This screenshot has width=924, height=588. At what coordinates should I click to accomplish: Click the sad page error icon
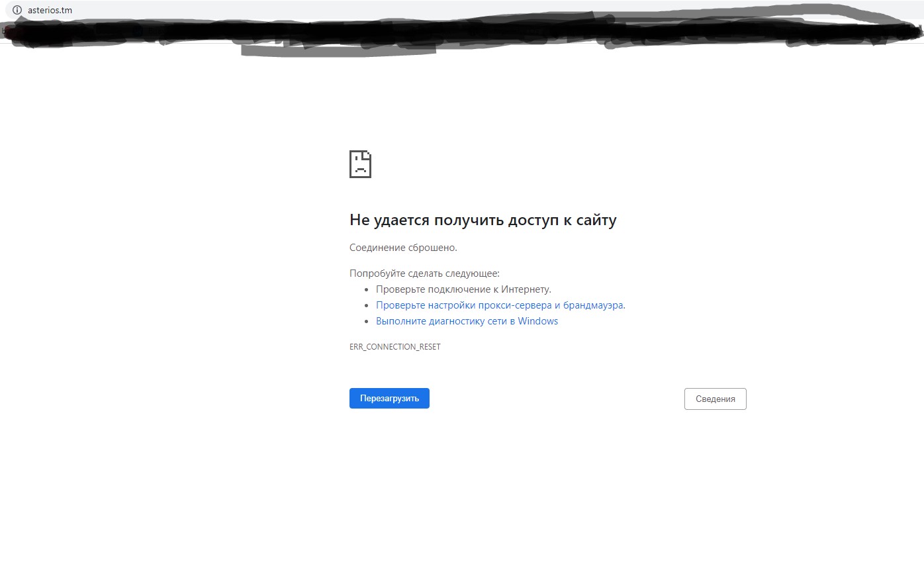click(360, 164)
